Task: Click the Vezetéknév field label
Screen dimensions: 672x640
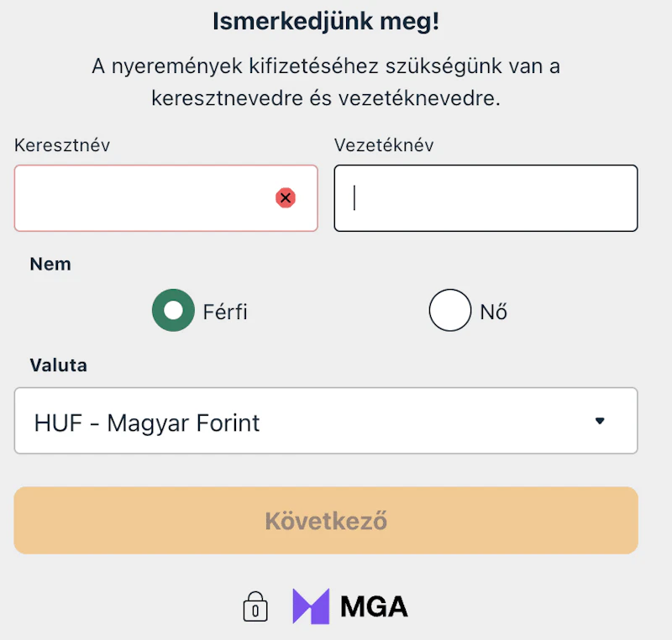Action: (384, 145)
